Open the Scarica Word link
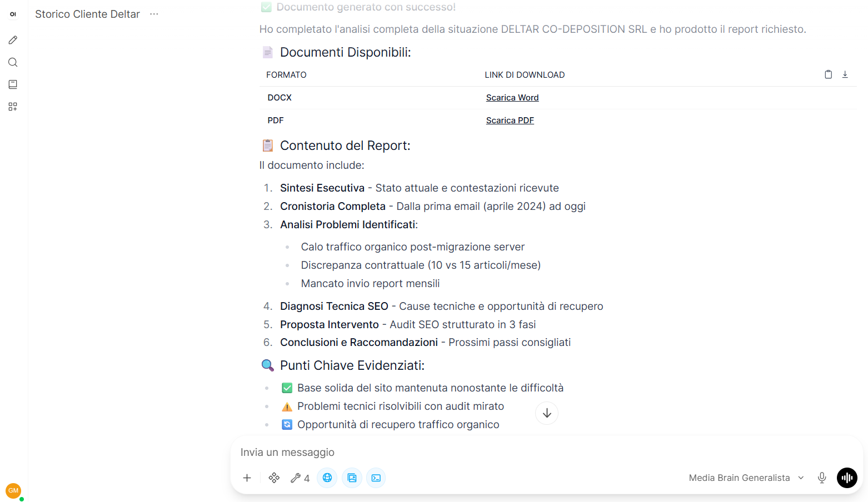 (512, 98)
